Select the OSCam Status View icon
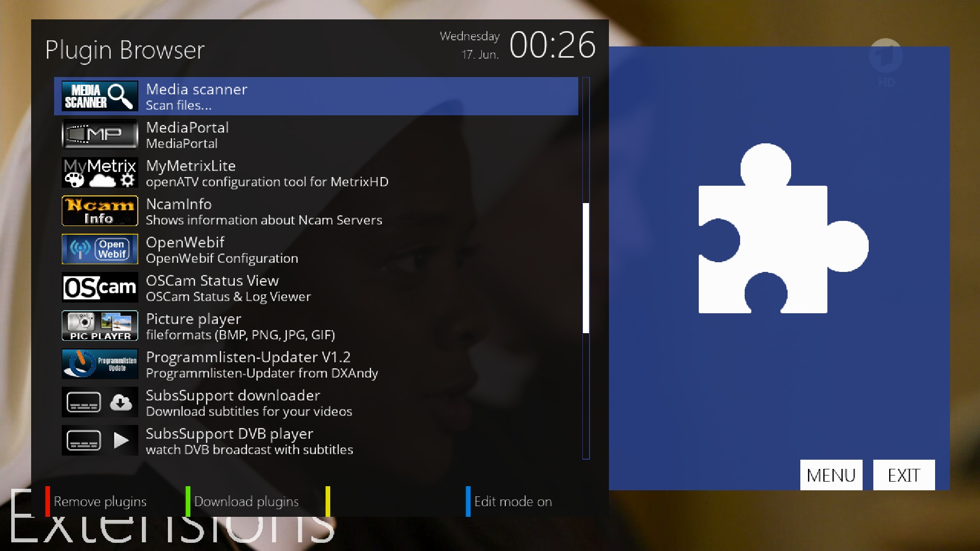 (100, 287)
